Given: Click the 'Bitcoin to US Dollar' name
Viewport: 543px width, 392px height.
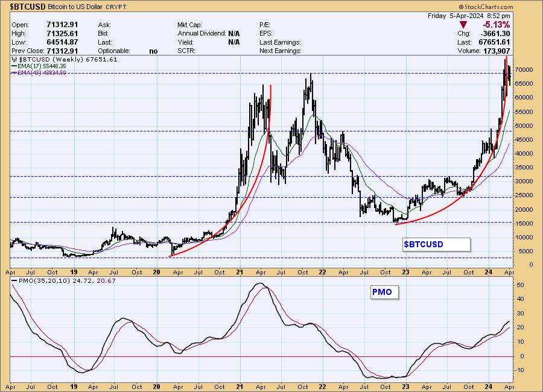Looking at the screenshot, I should [75, 7].
